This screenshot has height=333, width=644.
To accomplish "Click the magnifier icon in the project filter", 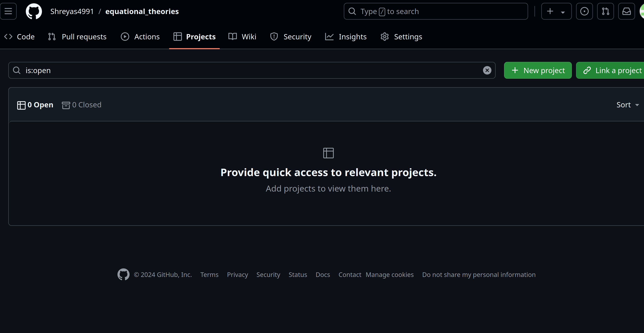I will [x=17, y=70].
